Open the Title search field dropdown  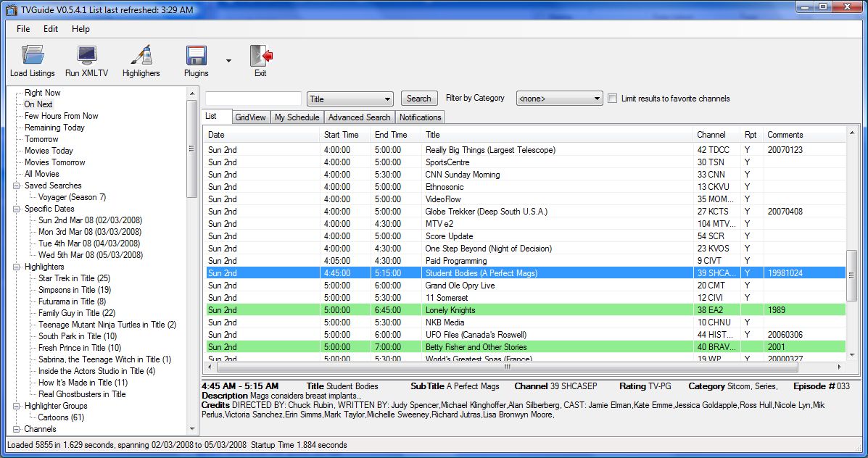(x=350, y=99)
